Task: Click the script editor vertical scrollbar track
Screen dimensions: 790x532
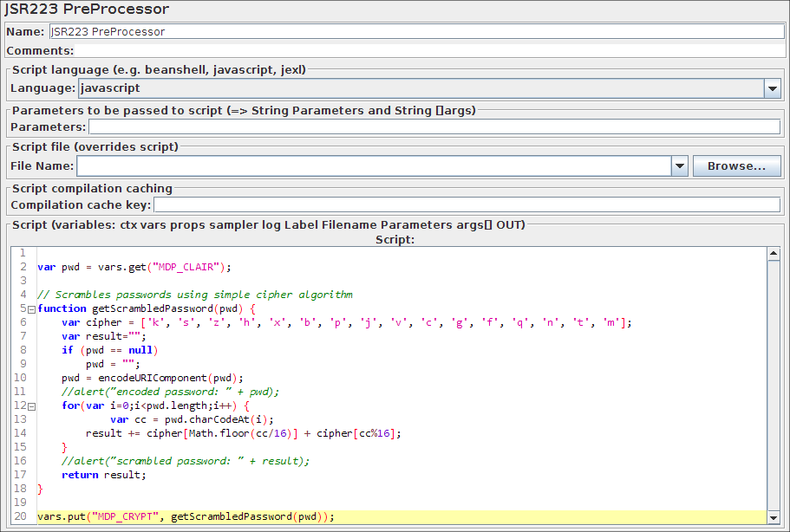Action: click(x=773, y=390)
